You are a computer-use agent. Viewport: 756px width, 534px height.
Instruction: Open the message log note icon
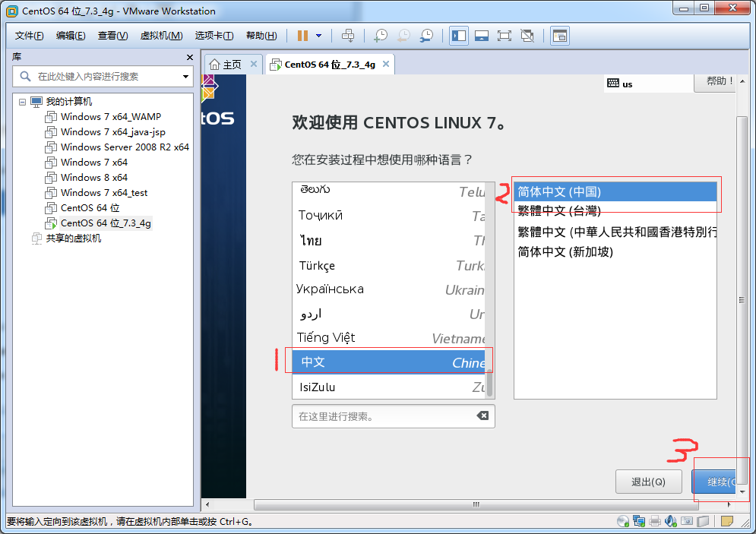point(726,521)
